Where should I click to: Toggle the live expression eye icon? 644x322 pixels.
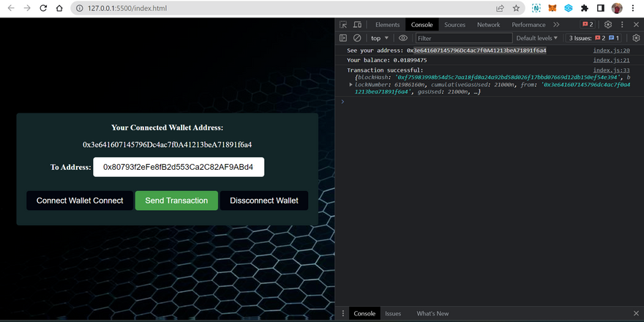[402, 38]
